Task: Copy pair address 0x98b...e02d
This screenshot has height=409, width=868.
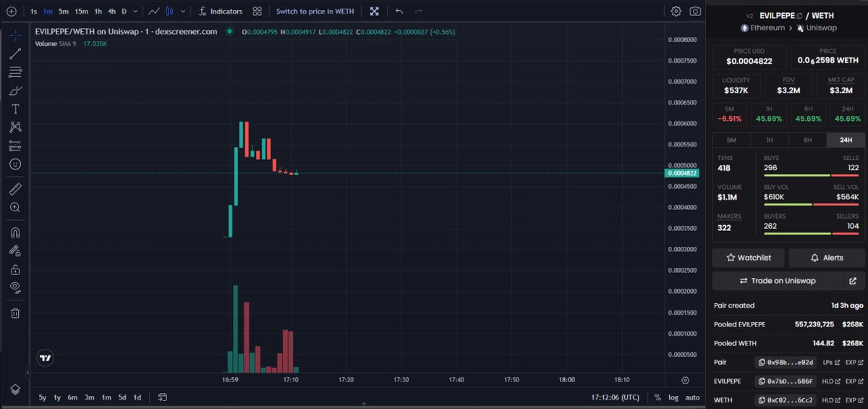Action: click(x=786, y=362)
